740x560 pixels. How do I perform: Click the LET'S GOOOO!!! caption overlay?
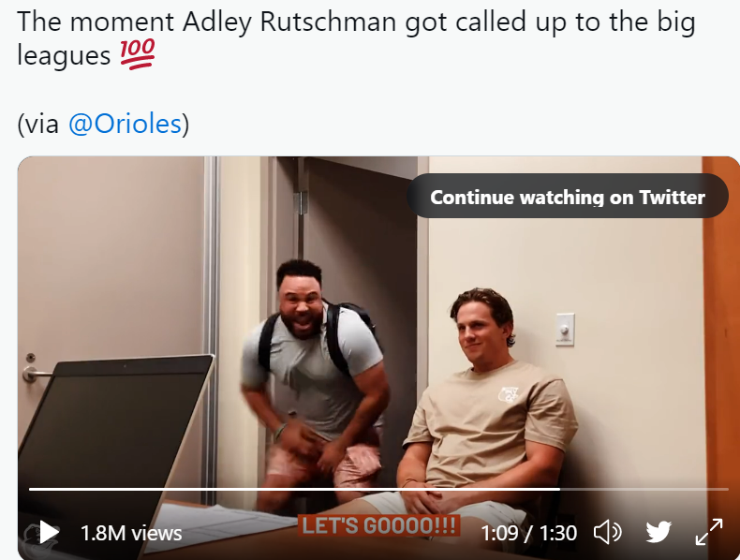(x=379, y=525)
